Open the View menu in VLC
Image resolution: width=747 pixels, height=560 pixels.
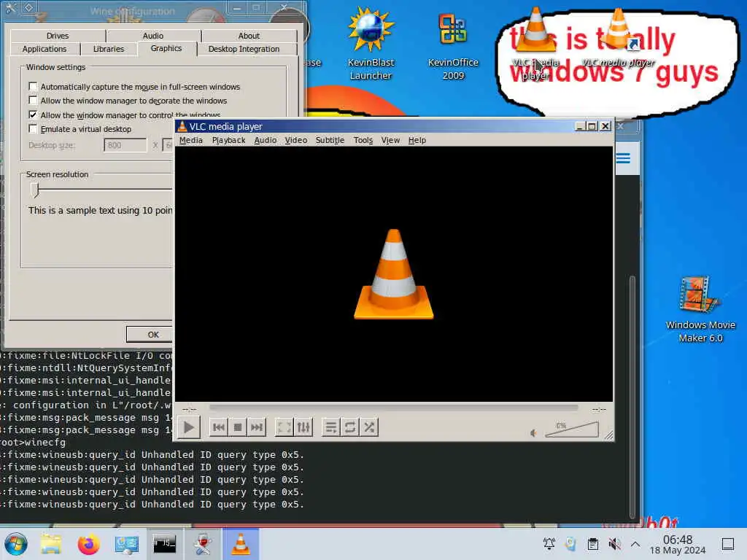[390, 140]
